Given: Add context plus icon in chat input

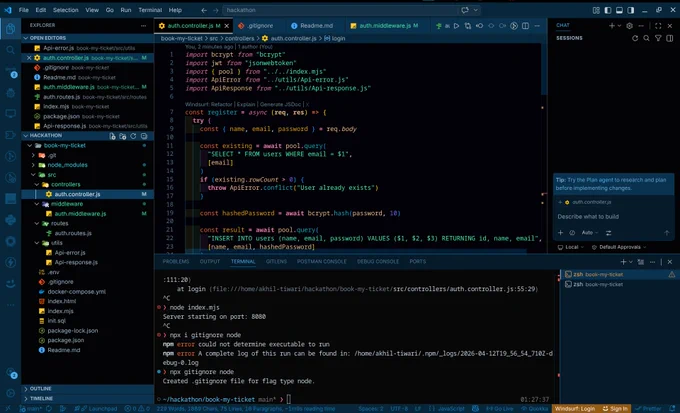Looking at the screenshot, I should (560, 233).
